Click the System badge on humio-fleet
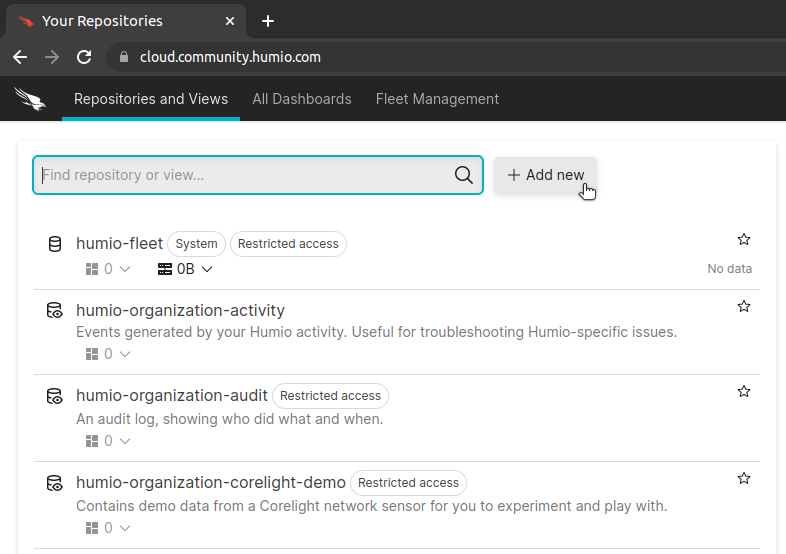This screenshot has width=786, height=554. (196, 244)
